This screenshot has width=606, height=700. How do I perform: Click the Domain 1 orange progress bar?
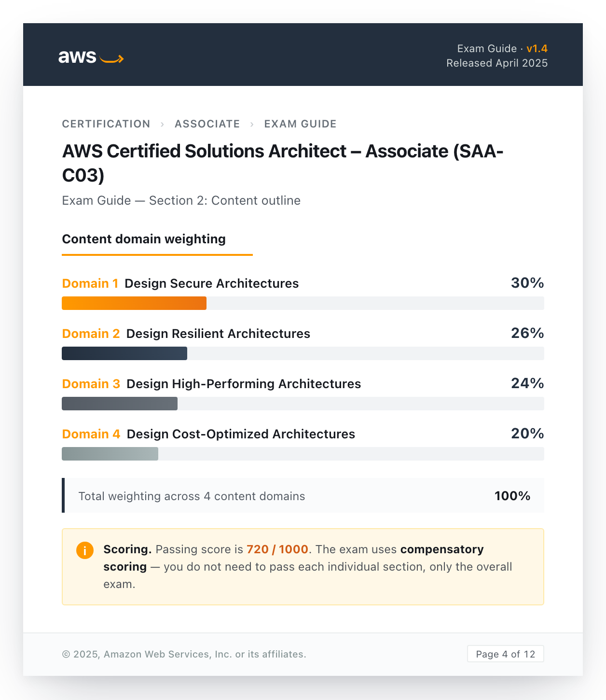pyautogui.click(x=134, y=303)
